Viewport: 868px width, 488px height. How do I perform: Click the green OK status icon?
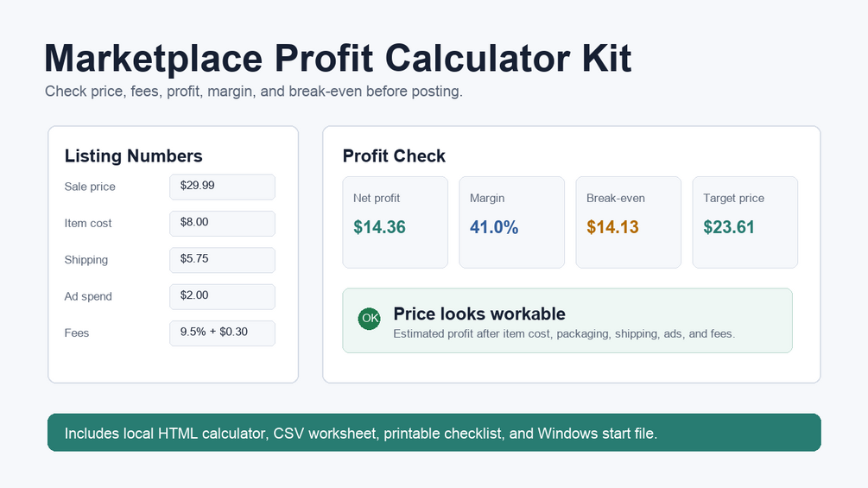click(370, 319)
